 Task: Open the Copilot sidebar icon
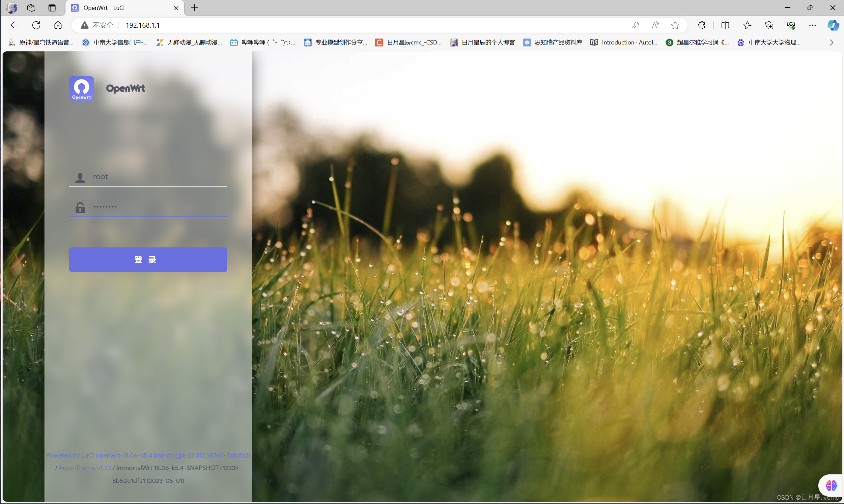click(833, 25)
